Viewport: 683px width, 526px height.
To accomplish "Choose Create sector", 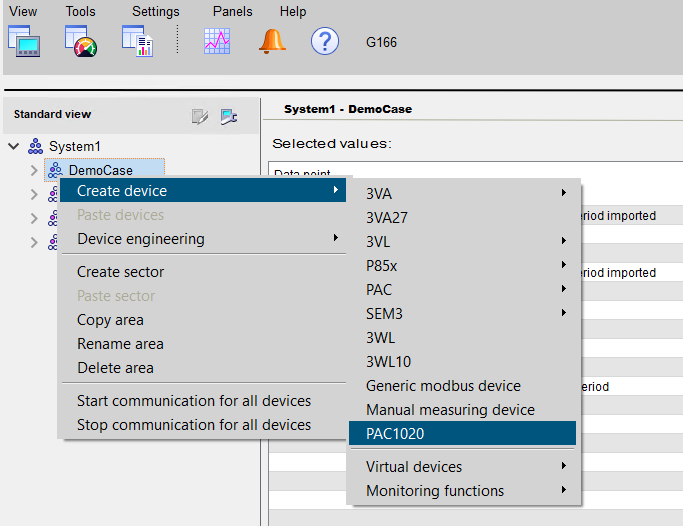I will tap(203, 272).
